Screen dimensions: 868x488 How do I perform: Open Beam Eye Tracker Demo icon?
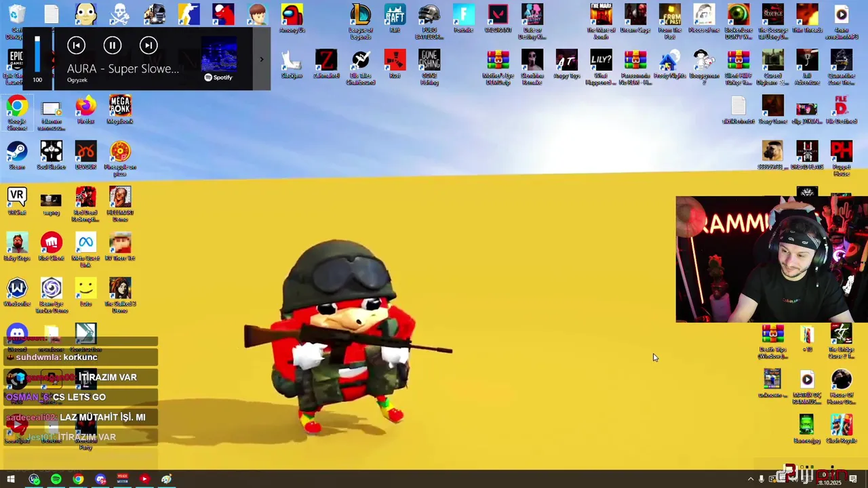52,296
